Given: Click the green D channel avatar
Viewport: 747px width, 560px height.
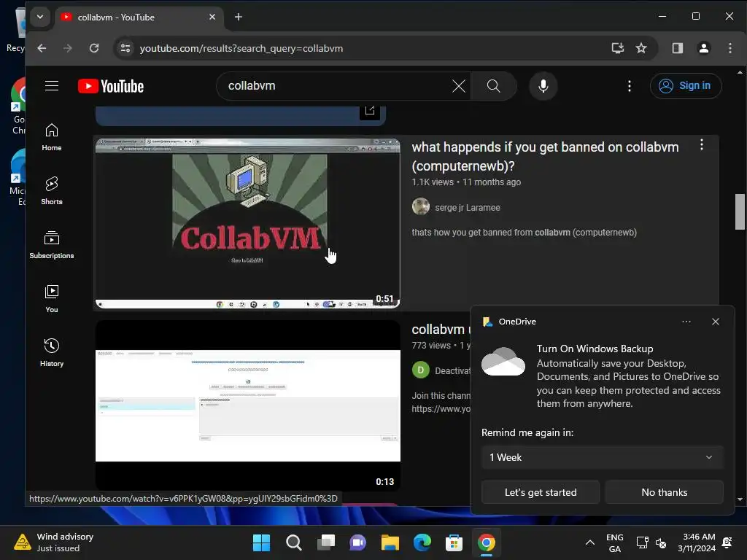Looking at the screenshot, I should pos(421,370).
